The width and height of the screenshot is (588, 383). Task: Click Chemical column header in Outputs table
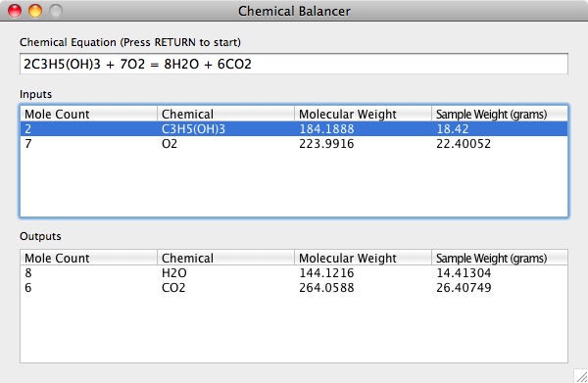tap(225, 258)
